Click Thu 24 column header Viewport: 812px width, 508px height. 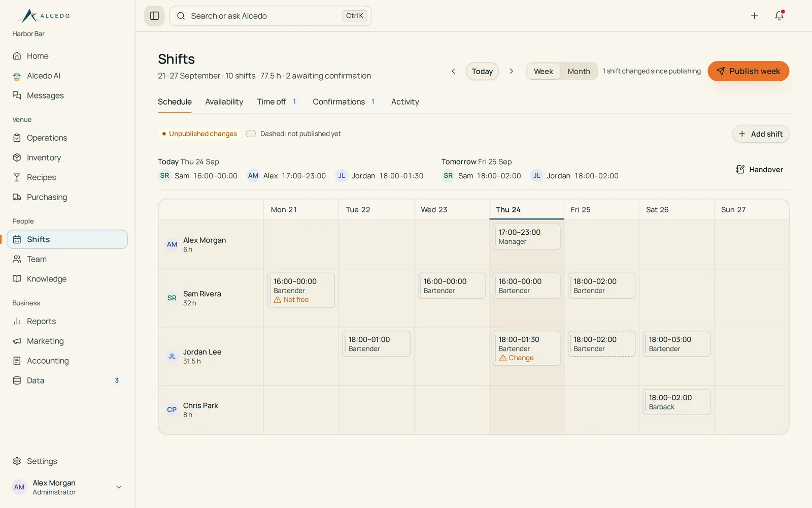pyautogui.click(x=526, y=209)
